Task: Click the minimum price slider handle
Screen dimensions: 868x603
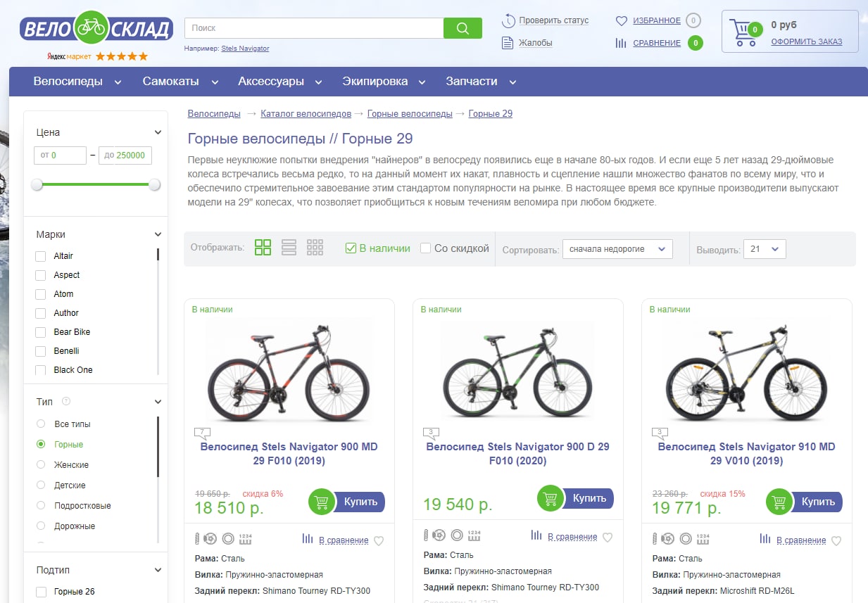Action: click(x=37, y=184)
